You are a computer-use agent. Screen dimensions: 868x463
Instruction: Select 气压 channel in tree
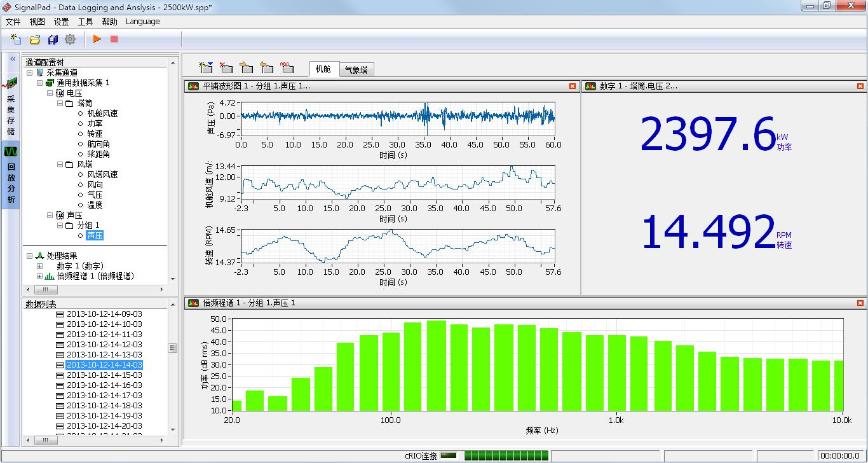tap(95, 195)
